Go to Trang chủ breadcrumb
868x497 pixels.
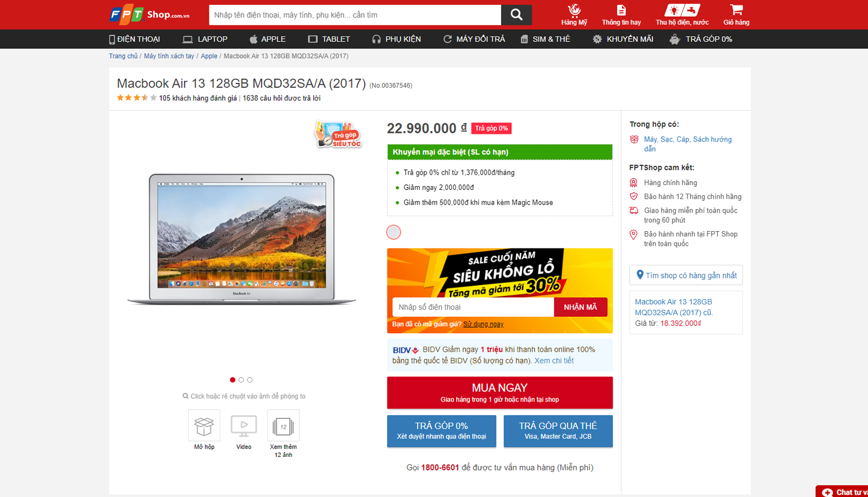coord(123,56)
